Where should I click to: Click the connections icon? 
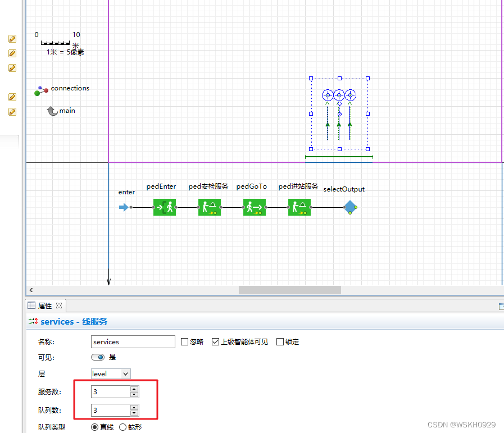[41, 90]
